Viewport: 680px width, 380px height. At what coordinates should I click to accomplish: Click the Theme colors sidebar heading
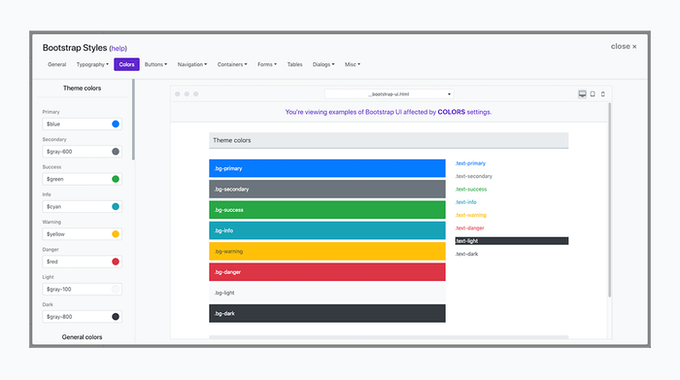[82, 88]
